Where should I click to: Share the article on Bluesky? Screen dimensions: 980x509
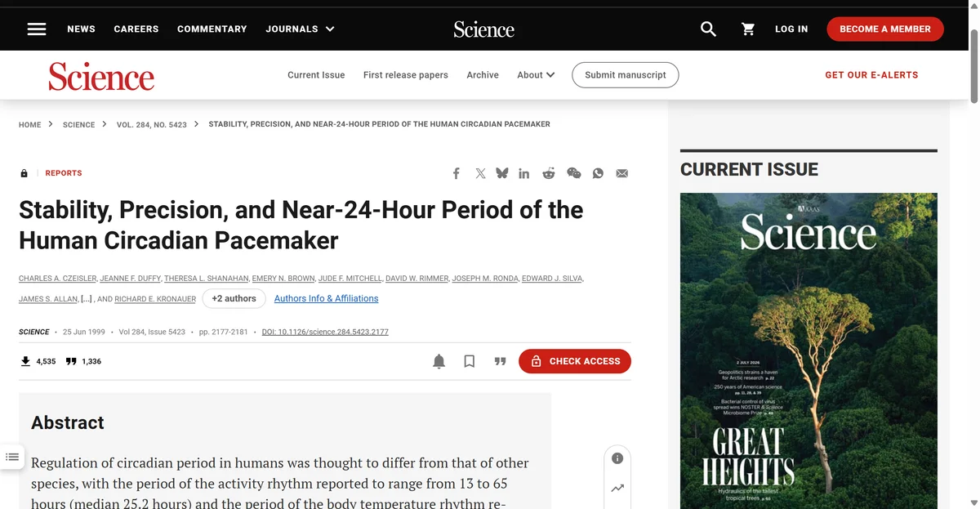(x=501, y=173)
